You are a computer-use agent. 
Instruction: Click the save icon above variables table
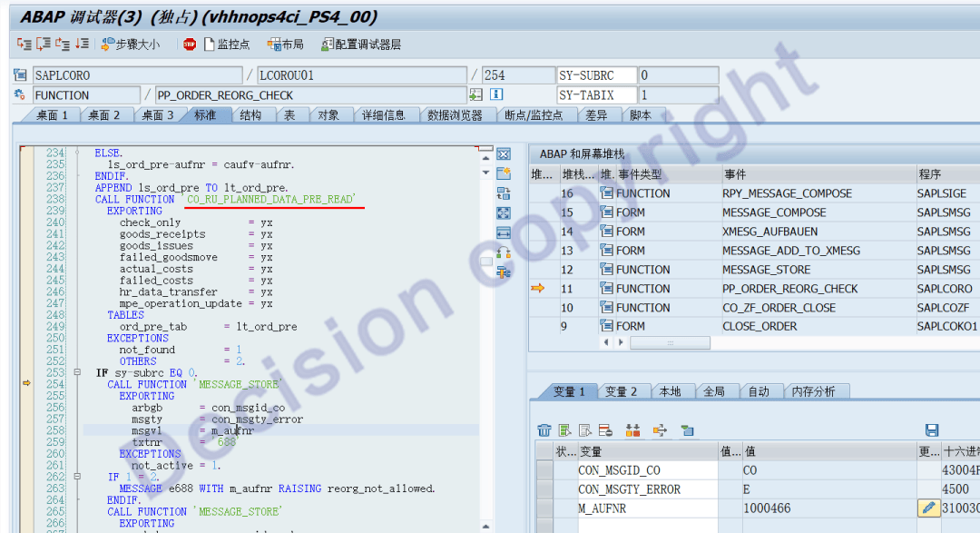pos(931,429)
